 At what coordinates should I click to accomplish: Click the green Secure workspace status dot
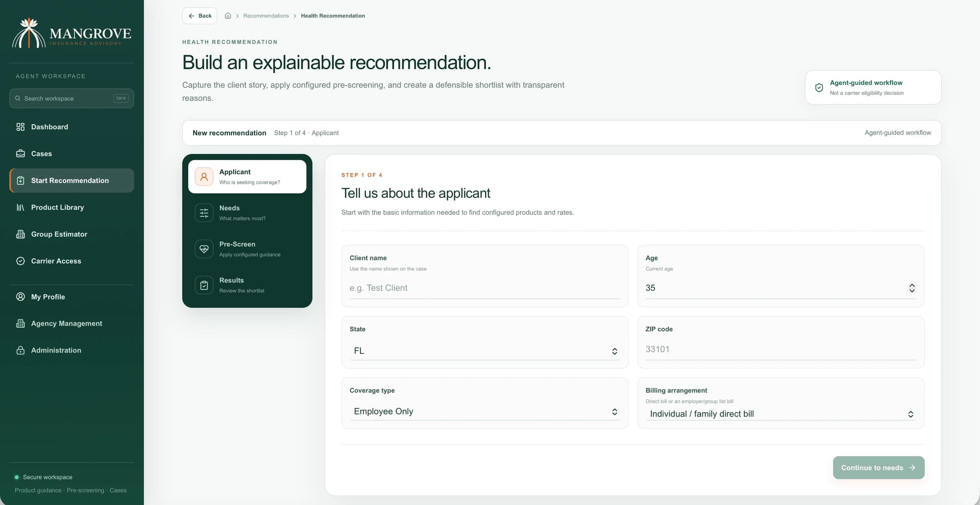tap(17, 477)
